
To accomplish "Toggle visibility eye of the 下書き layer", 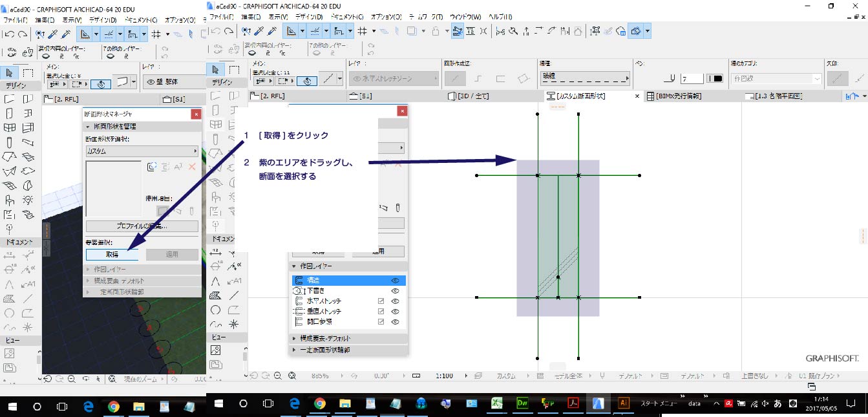I will tap(396, 291).
